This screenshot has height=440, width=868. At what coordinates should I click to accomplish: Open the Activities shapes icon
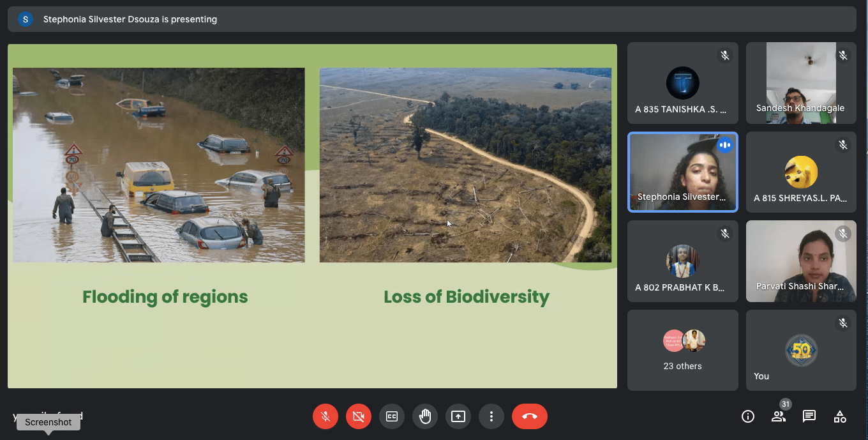(840, 416)
